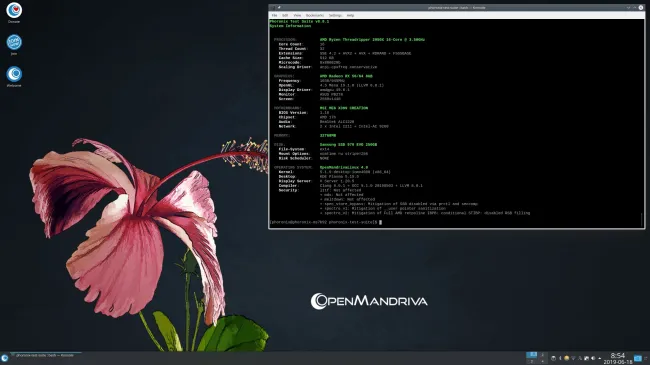Image resolution: width=650 pixels, height=365 pixels.
Task: Click the "Screen:" label in terminal
Action: (x=286, y=99)
